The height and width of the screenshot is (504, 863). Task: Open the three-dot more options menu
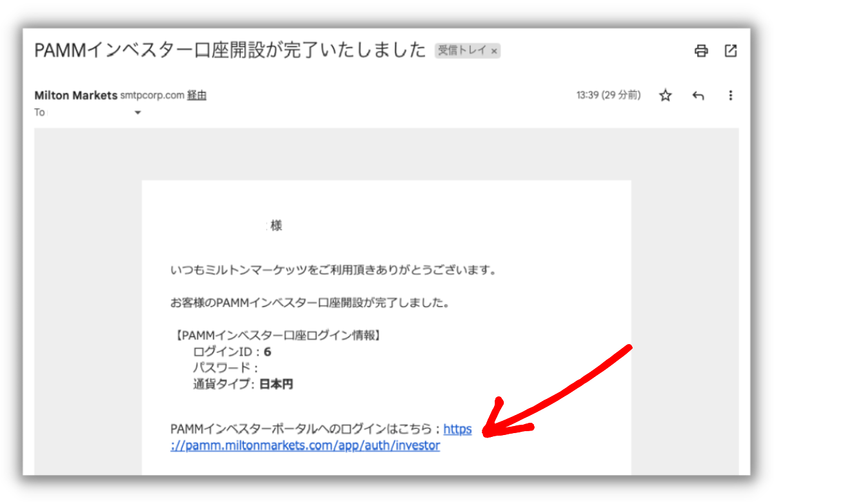[731, 95]
